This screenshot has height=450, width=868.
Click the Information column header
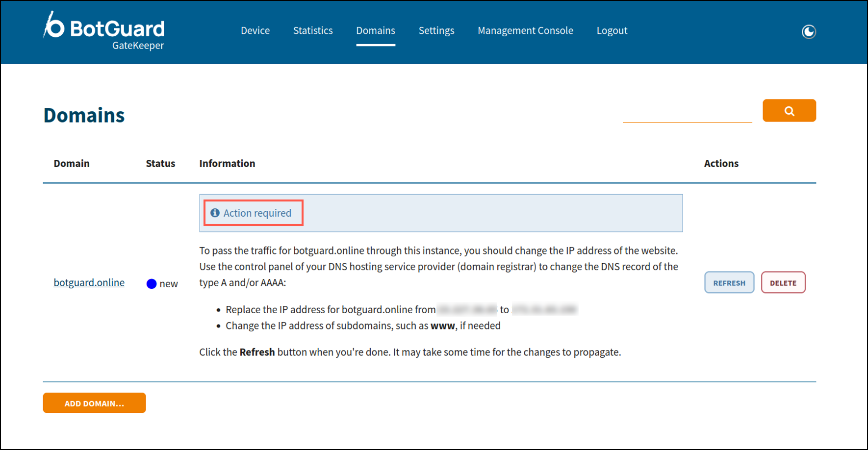(x=227, y=163)
